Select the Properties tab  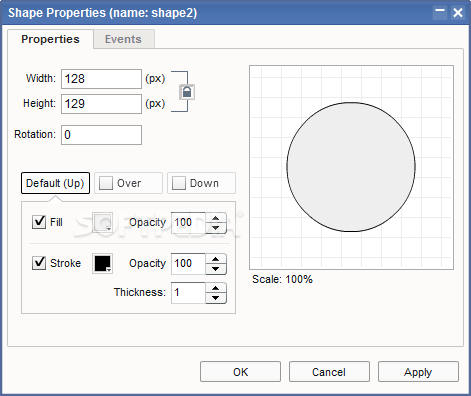pyautogui.click(x=50, y=39)
